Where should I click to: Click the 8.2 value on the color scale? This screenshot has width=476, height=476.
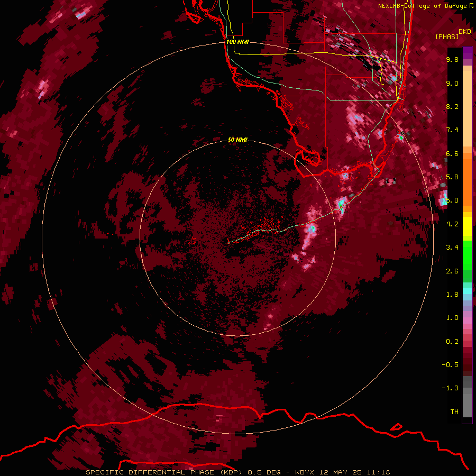(x=452, y=106)
